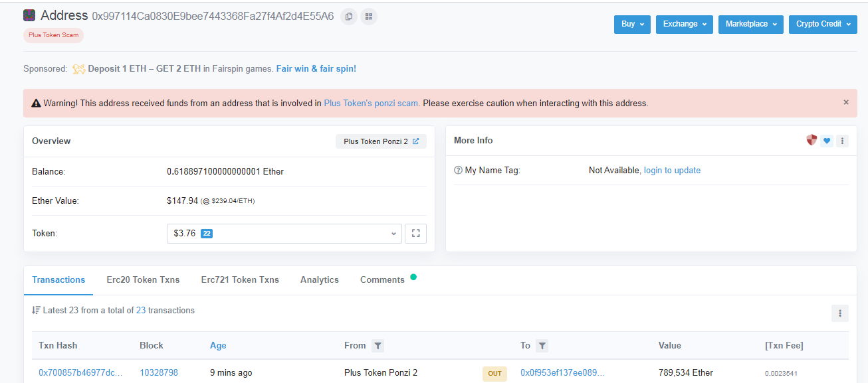Expand the token holdings view fullscreen

[x=415, y=233]
